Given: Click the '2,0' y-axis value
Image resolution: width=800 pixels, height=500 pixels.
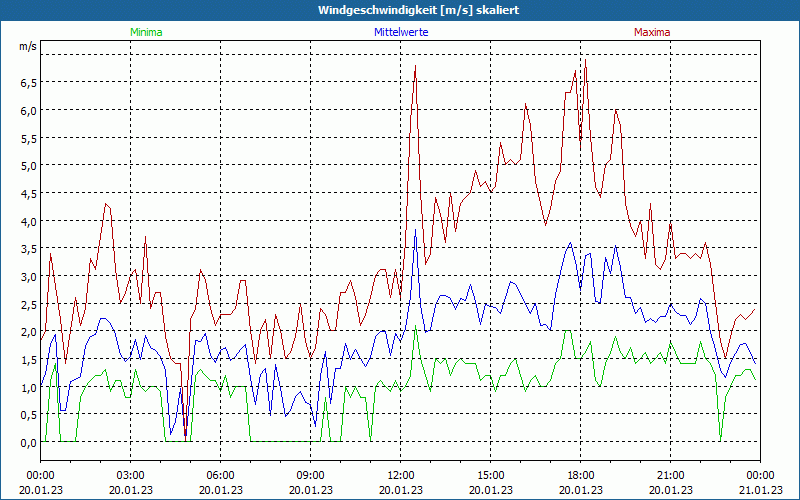Looking at the screenshot, I should click(x=29, y=332).
